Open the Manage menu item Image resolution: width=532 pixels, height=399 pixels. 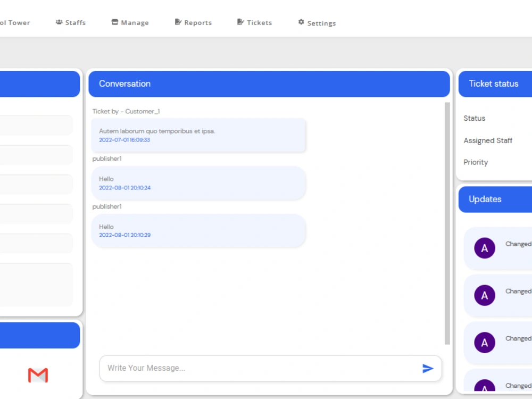coord(130,22)
